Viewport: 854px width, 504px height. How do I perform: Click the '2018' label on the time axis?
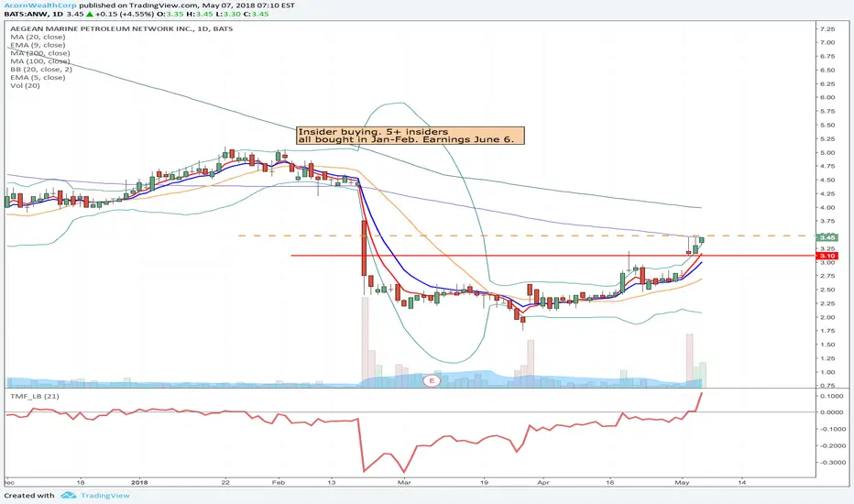click(139, 482)
